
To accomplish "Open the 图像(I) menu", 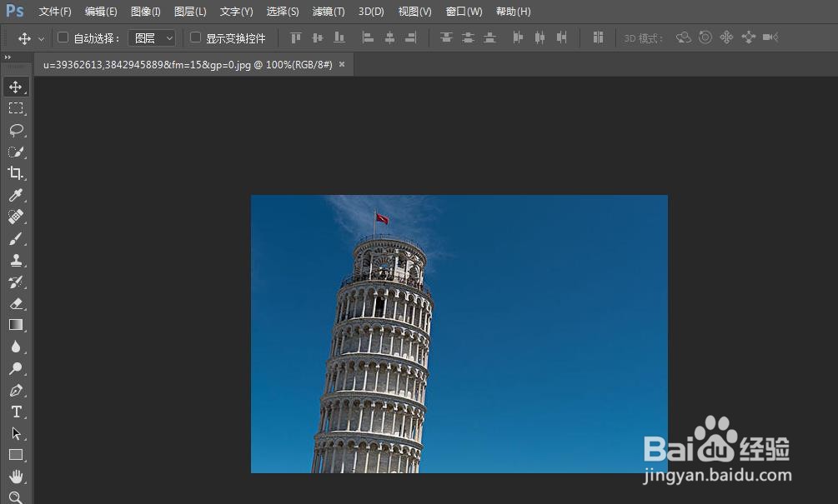I will [145, 11].
